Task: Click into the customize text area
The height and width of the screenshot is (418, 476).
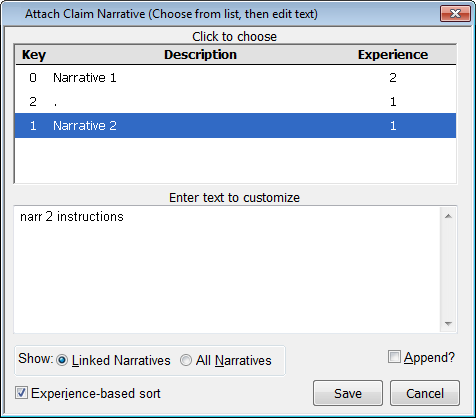Action: [x=228, y=269]
